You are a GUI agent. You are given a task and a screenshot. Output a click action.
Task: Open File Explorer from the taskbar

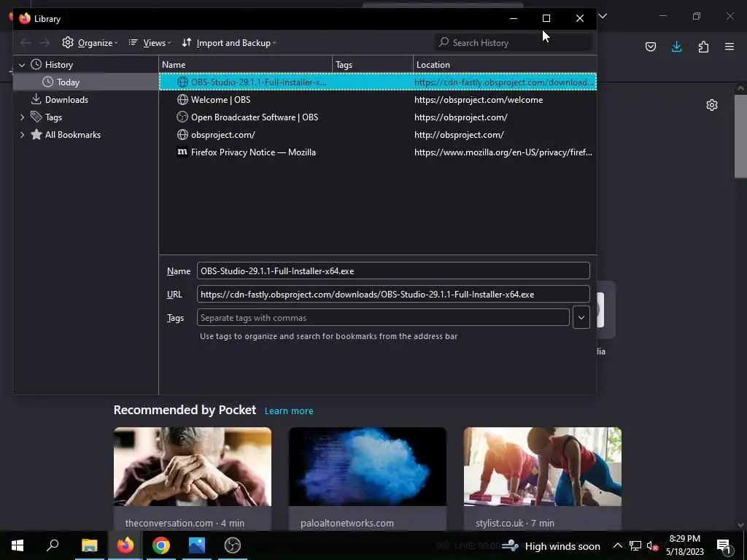pos(89,545)
